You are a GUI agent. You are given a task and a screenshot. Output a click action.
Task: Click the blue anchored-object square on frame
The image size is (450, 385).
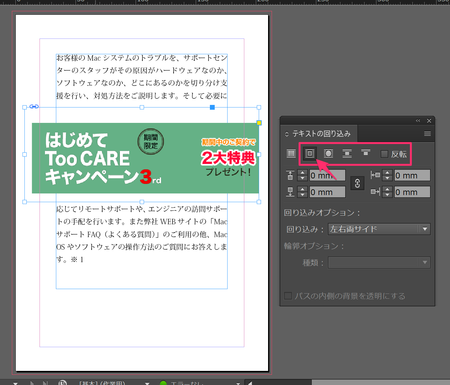[212, 107]
